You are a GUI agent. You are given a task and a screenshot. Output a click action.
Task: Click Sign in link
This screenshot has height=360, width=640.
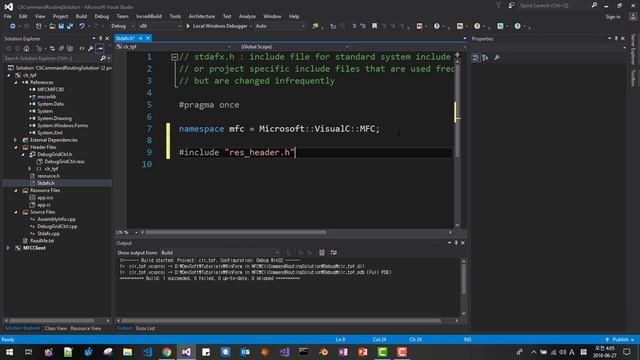(x=613, y=17)
